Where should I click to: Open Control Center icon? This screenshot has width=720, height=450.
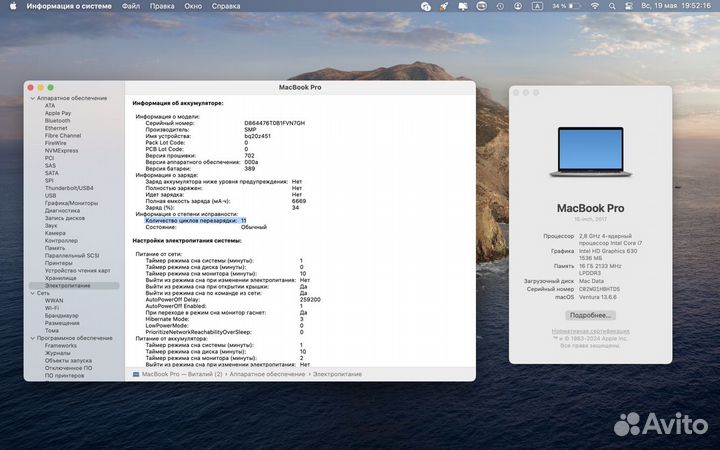[629, 6]
